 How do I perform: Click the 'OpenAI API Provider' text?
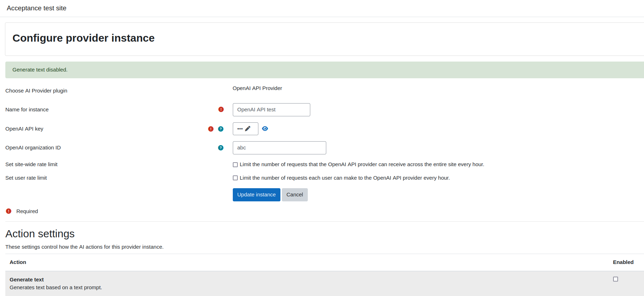click(x=257, y=88)
